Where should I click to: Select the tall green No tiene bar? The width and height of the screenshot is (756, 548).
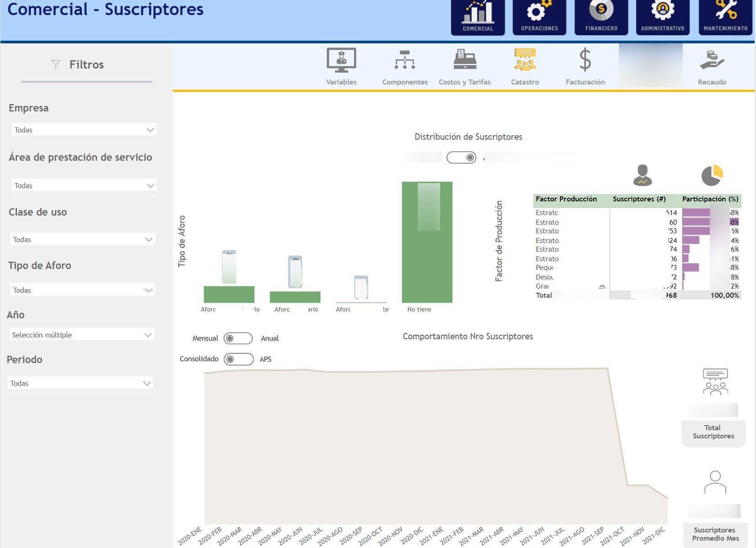(427, 265)
